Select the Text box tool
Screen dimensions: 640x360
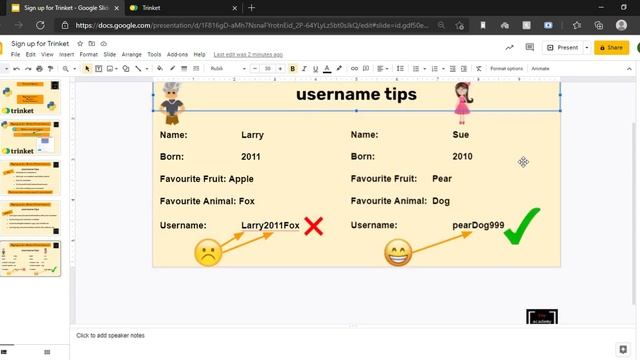(x=98, y=69)
